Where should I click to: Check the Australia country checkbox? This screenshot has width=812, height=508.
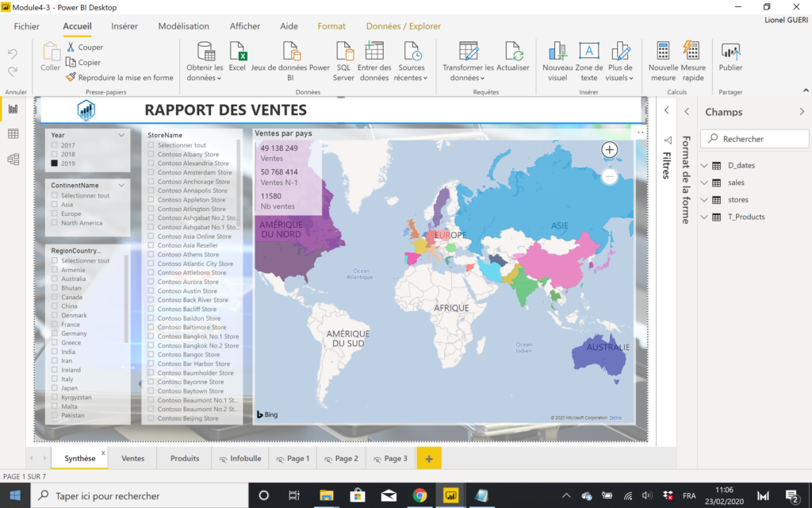coord(55,279)
